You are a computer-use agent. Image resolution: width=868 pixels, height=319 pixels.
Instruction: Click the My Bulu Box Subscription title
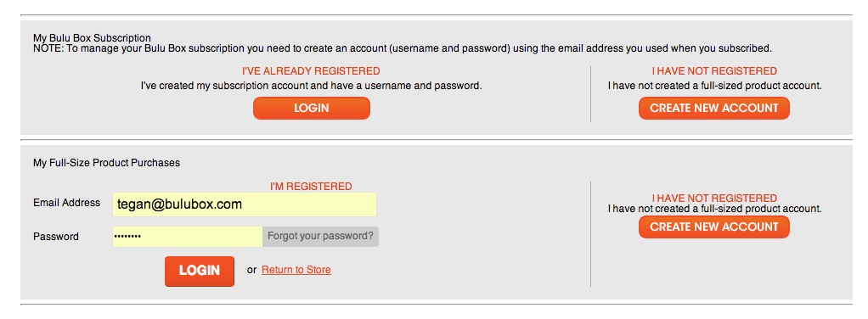tap(92, 38)
